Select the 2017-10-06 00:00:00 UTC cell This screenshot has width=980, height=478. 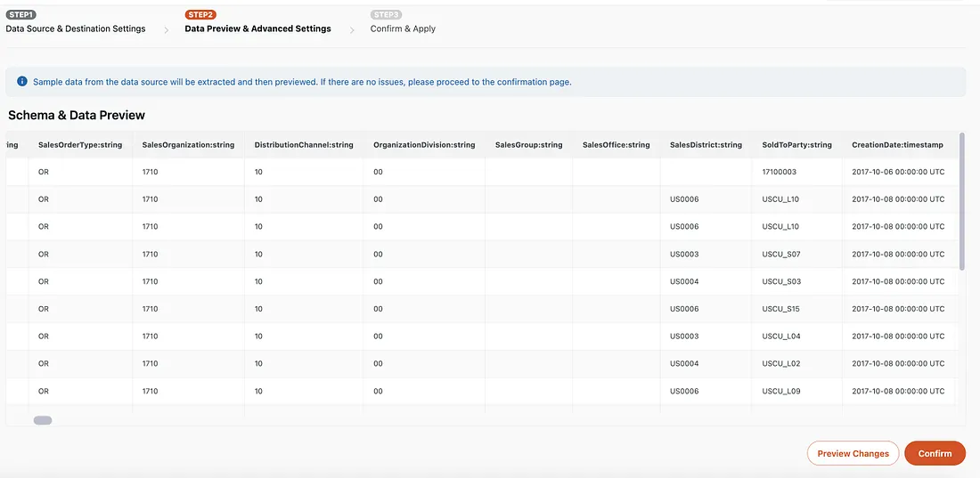(898, 172)
